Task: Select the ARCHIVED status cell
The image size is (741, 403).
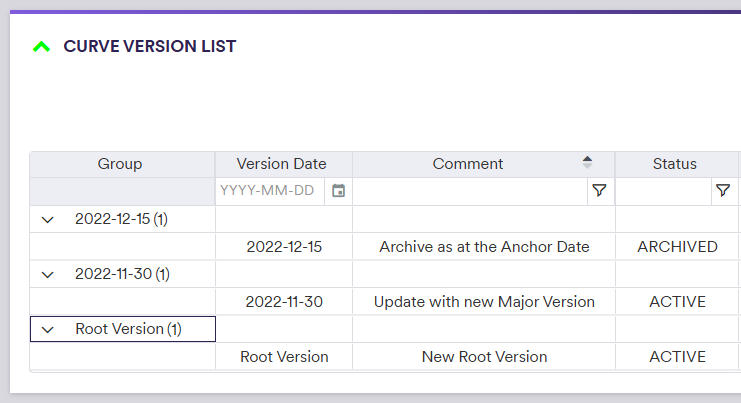Action: 677,247
